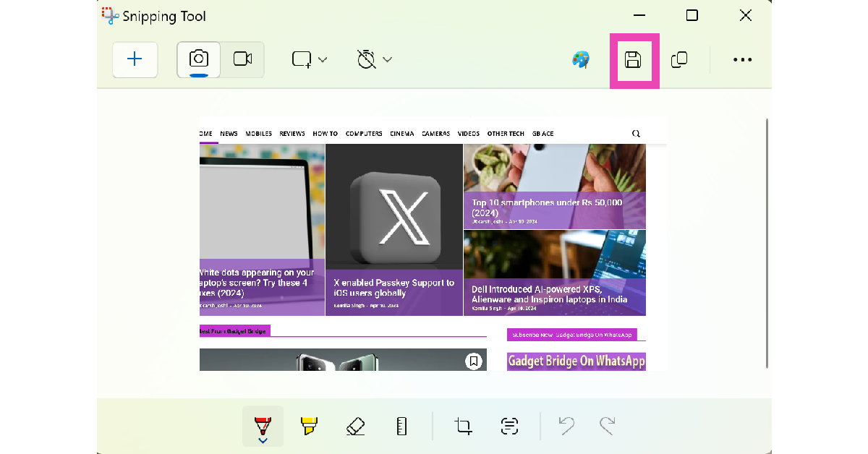Click the search magnifier in captured webpage
868x454 pixels.
(x=636, y=134)
